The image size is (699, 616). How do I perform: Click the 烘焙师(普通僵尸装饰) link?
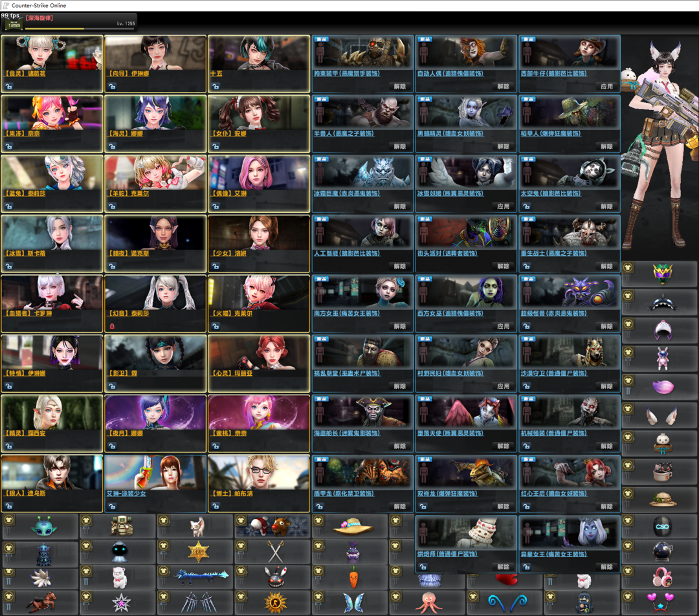coord(447,554)
